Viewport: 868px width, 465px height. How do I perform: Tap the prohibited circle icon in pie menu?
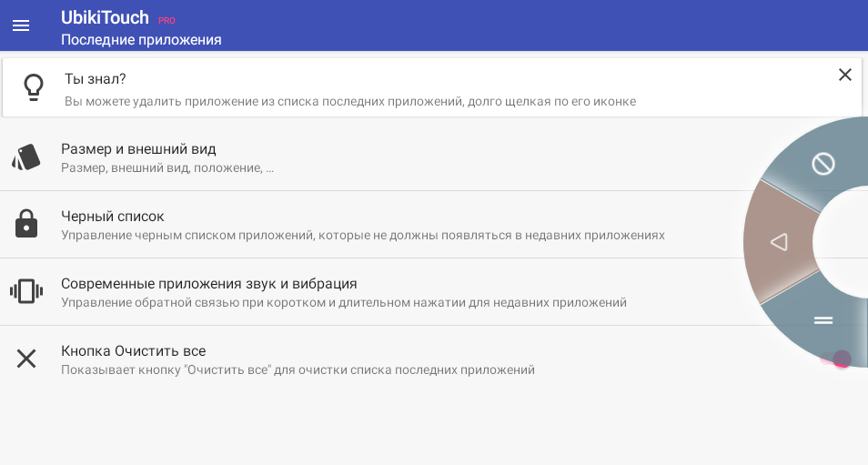point(823,164)
